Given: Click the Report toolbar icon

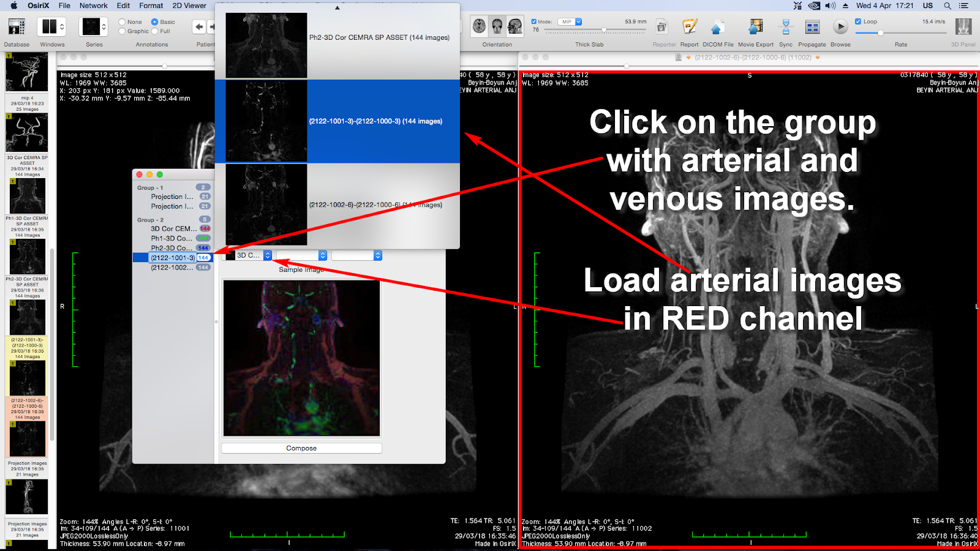Looking at the screenshot, I should click(x=689, y=28).
